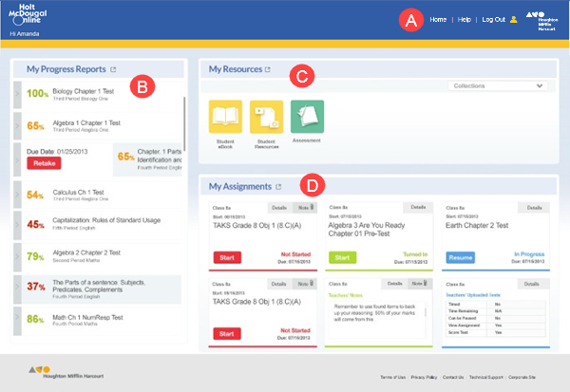Click the My Assignments heading

tap(240, 186)
